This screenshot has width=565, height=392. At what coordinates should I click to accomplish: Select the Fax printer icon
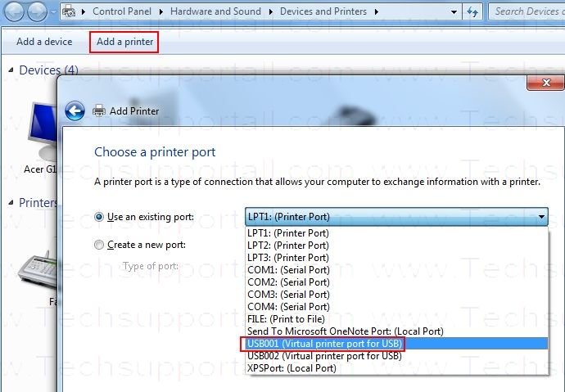coord(38,269)
